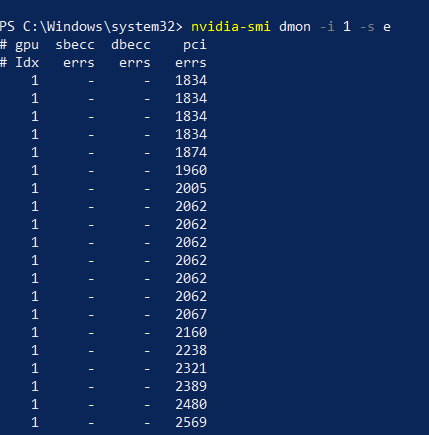This screenshot has width=429, height=435.
Task: Click the pci error value 1874
Action: coord(191,153)
